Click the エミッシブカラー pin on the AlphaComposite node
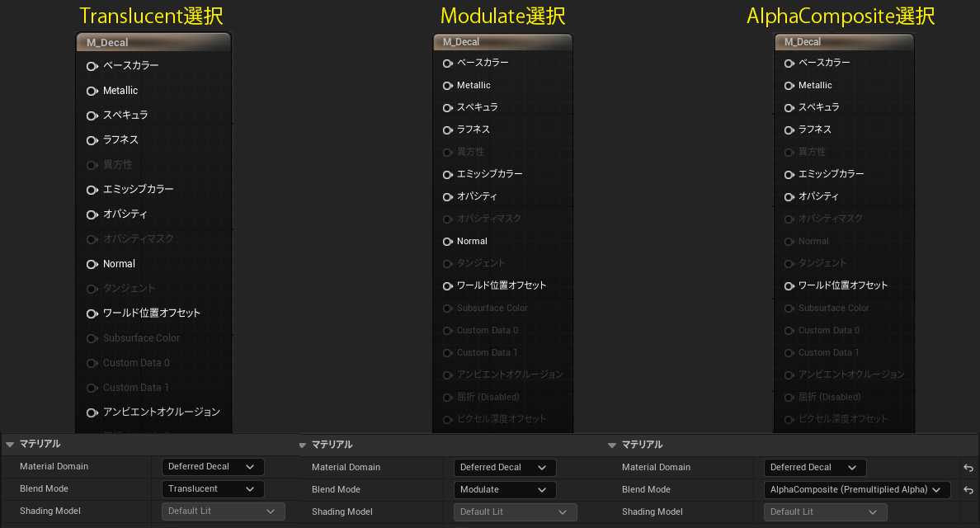 pos(790,174)
